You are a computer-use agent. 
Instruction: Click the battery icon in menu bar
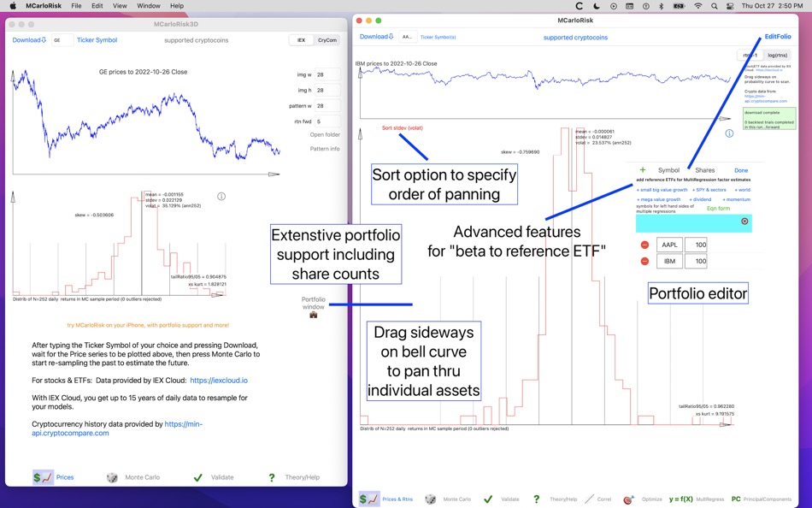point(679,6)
